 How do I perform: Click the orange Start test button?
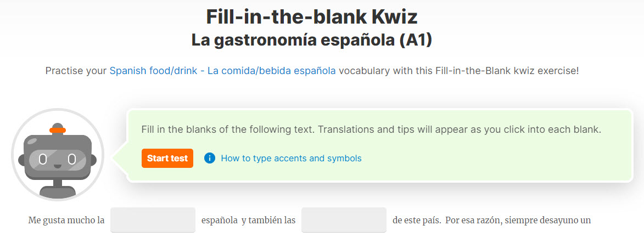(x=167, y=158)
